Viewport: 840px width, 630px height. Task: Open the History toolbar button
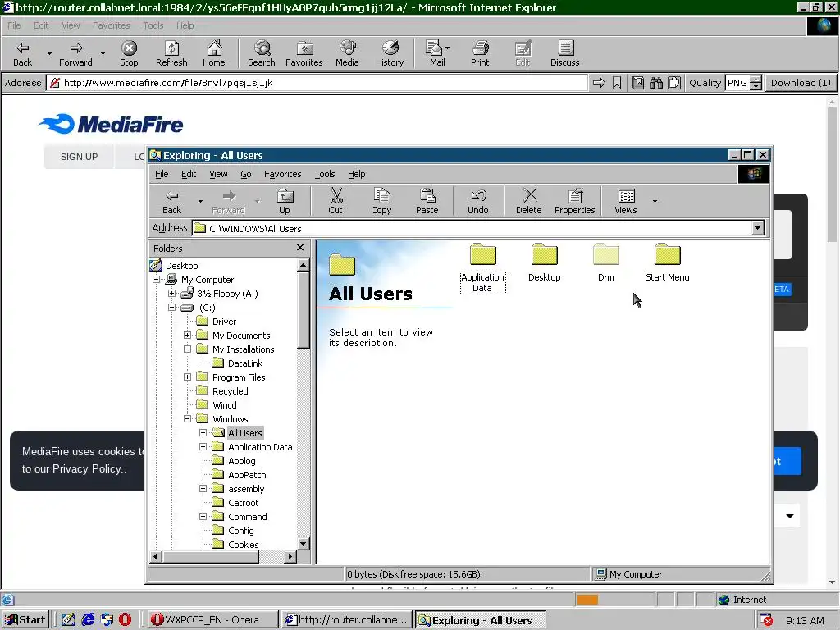pyautogui.click(x=390, y=53)
